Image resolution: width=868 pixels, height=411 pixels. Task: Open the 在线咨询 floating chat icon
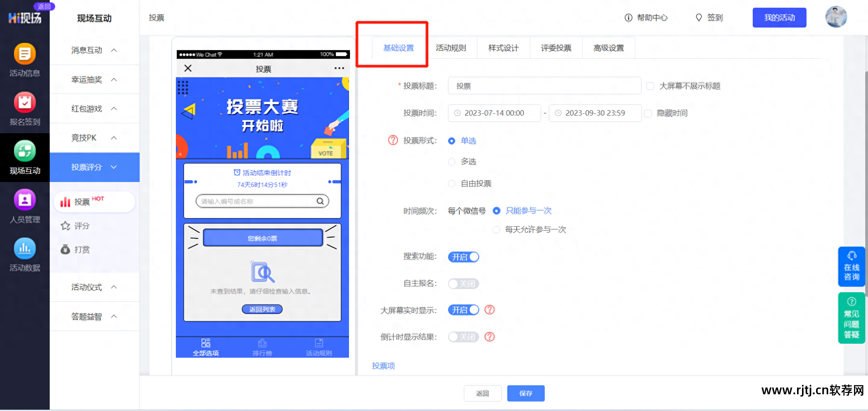[x=851, y=266]
